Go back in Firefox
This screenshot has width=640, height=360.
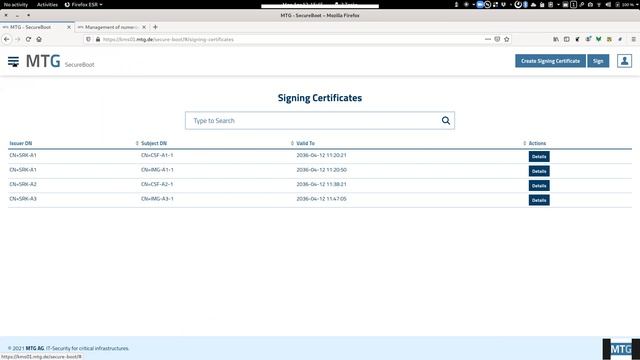click(7, 39)
